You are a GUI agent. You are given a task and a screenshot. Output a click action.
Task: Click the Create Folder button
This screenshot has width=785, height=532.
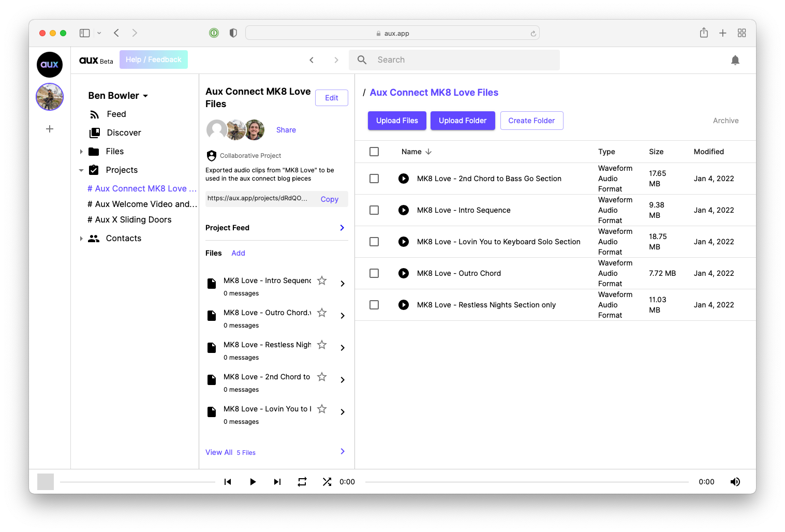tap(531, 121)
